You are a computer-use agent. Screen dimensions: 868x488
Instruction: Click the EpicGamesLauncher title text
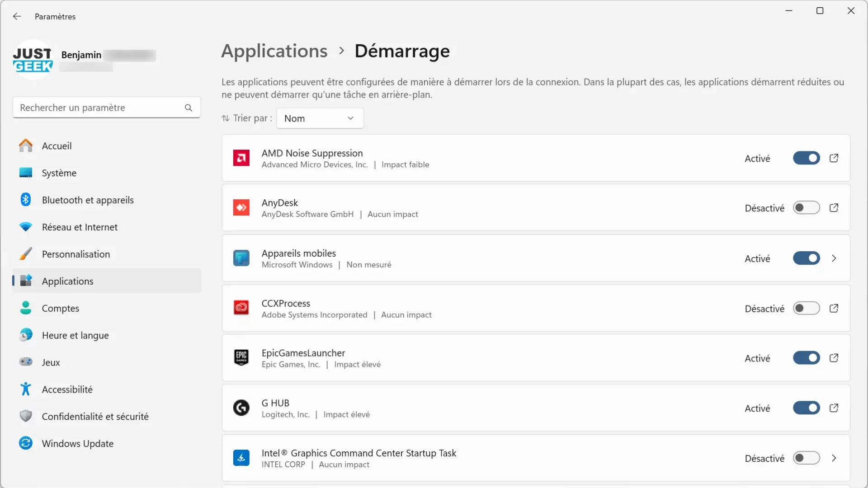point(303,353)
